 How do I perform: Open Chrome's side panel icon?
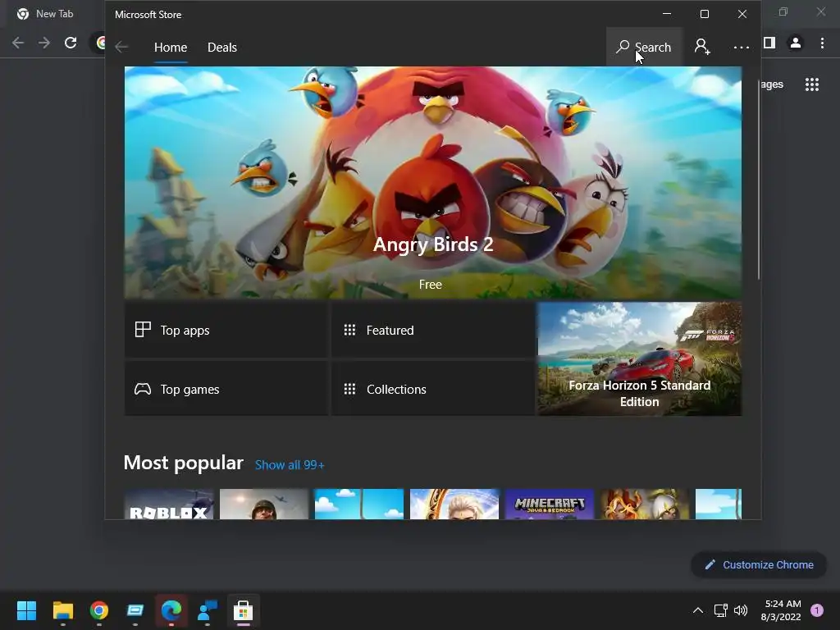pos(769,43)
